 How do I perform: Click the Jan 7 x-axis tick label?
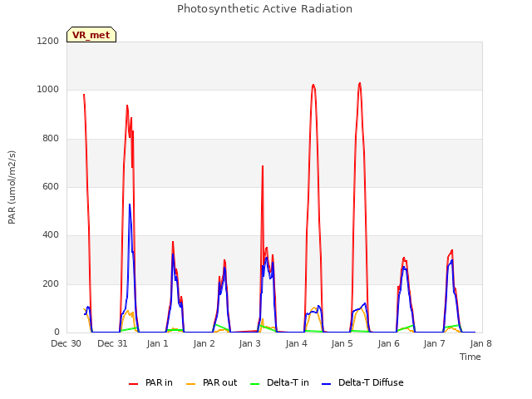[x=434, y=343]
